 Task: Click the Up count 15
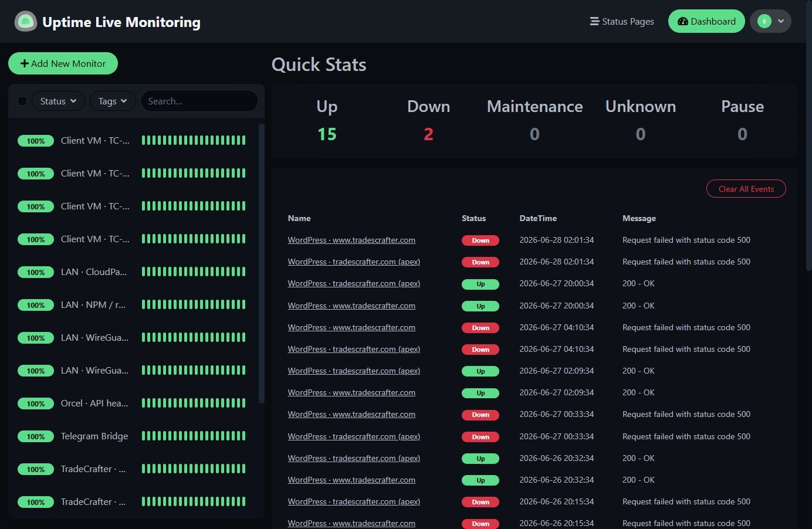coord(327,134)
